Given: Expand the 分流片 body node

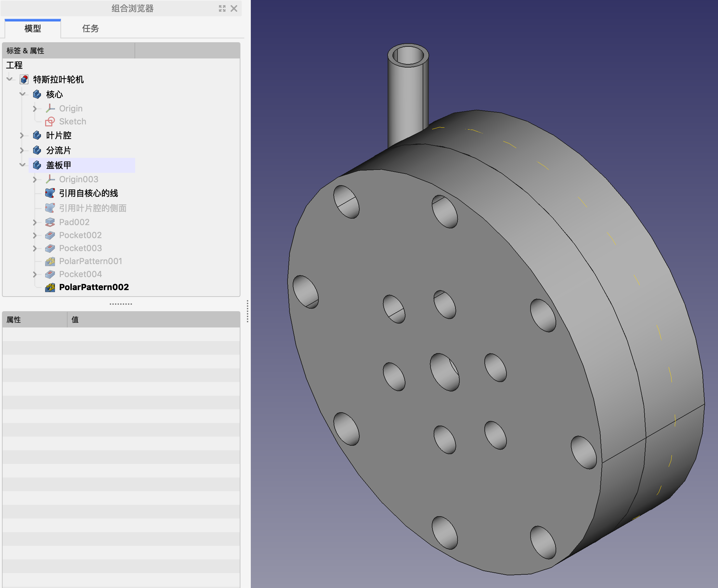Looking at the screenshot, I should [22, 150].
